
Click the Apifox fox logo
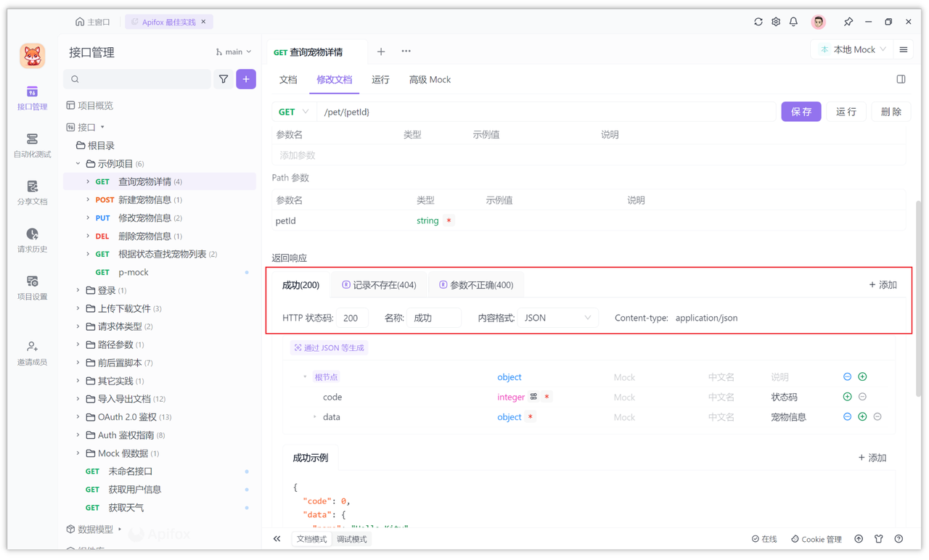(32, 56)
